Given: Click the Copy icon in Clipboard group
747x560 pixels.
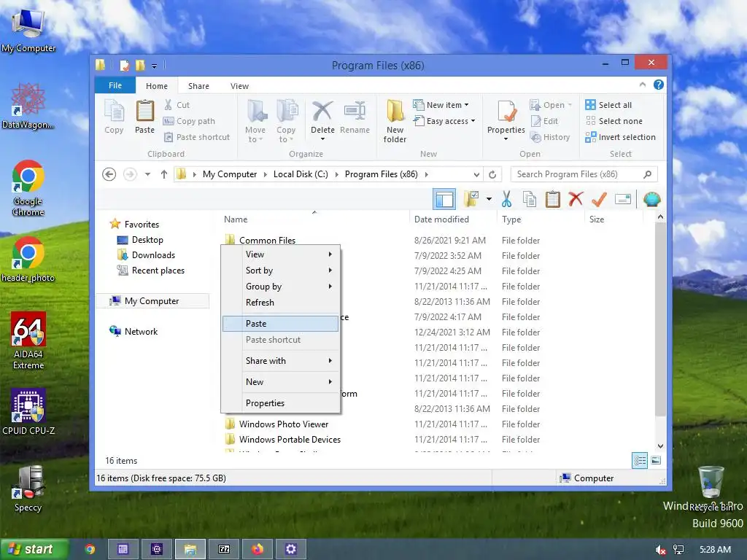Looking at the screenshot, I should click(x=114, y=117).
